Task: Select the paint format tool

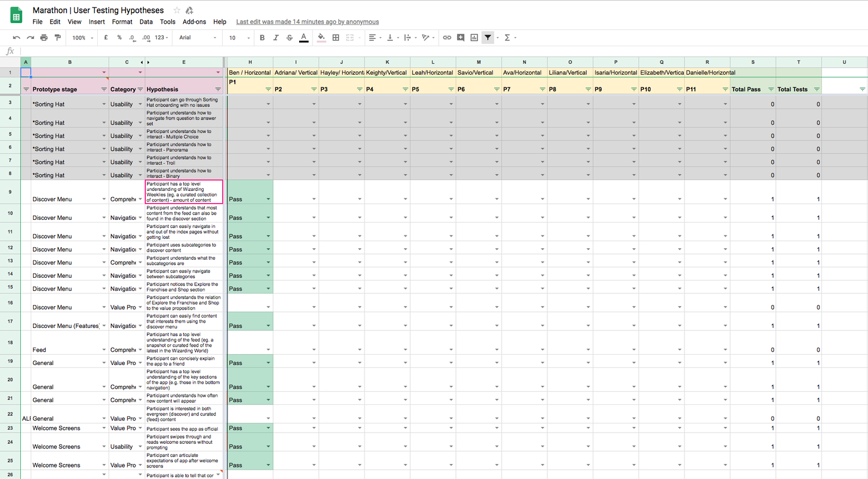Action: (x=57, y=38)
